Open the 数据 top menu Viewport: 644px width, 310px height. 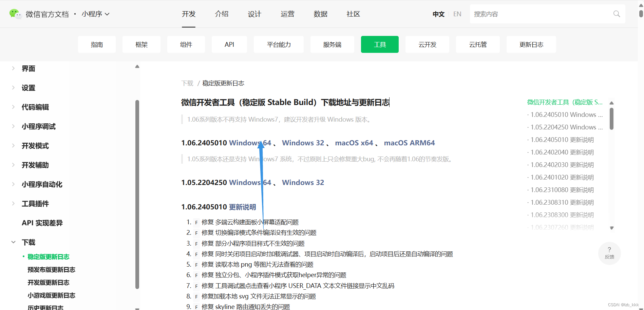pyautogui.click(x=320, y=14)
